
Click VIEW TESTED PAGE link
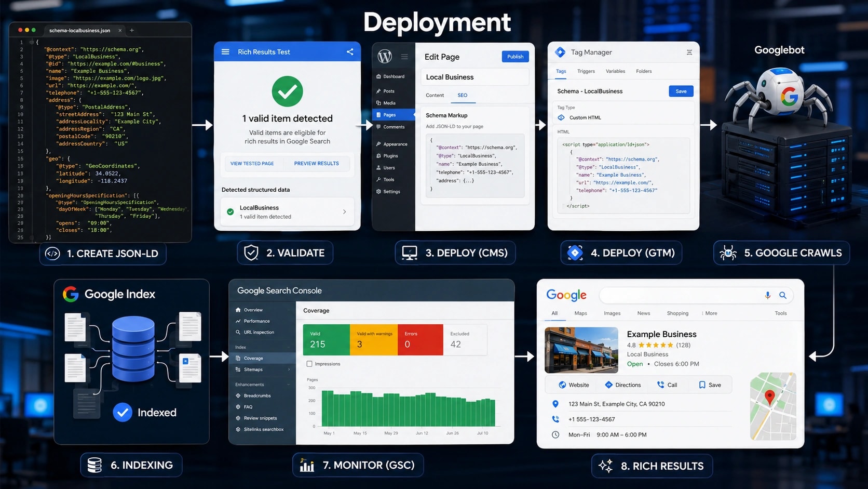(252, 163)
